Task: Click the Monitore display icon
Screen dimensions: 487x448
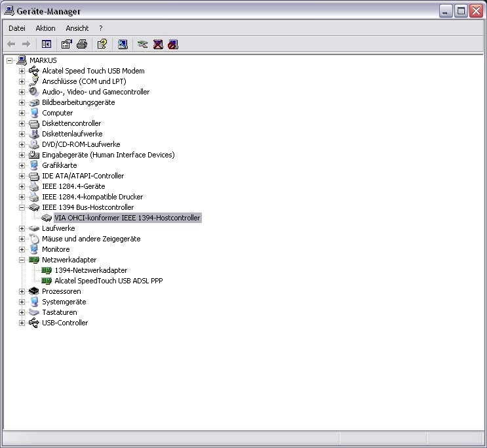Action: pyautogui.click(x=34, y=249)
